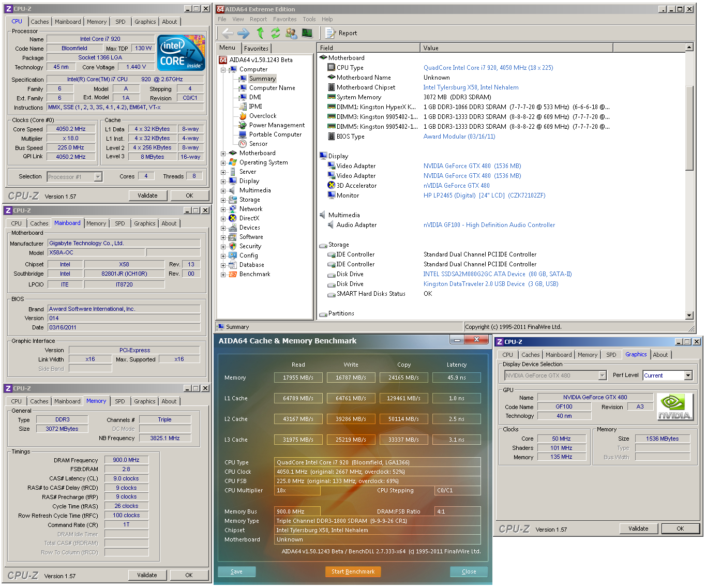Click the AIDA64 list vertical scrollbar thumb

689,127
